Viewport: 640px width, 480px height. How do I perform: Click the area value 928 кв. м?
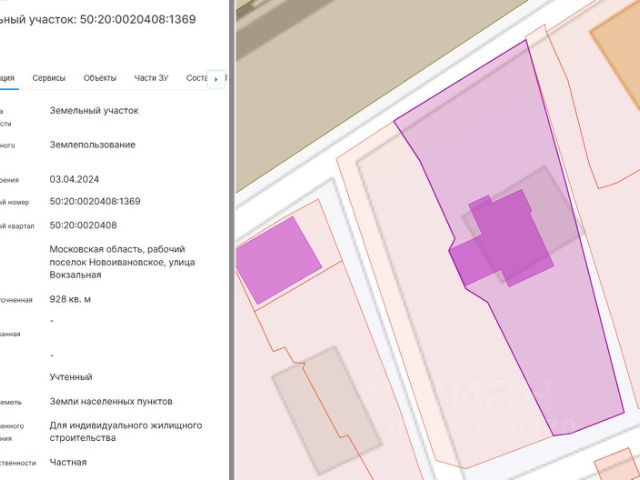(70, 299)
